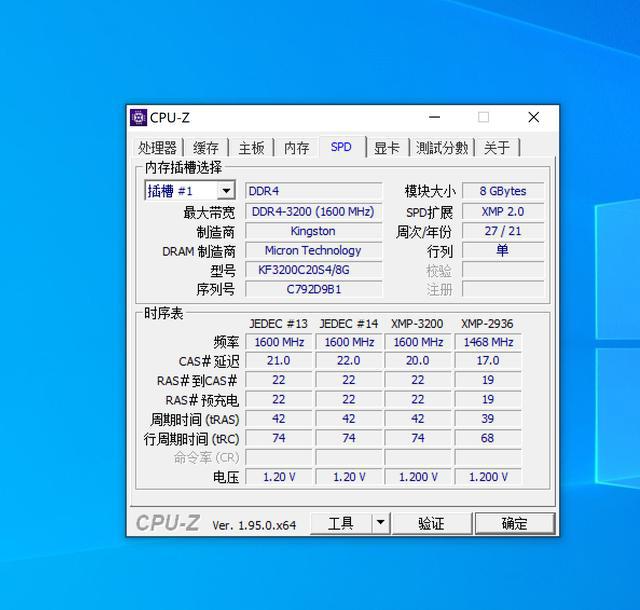
Task: Click the CAS latency 22.0 cell
Action: tap(349, 361)
